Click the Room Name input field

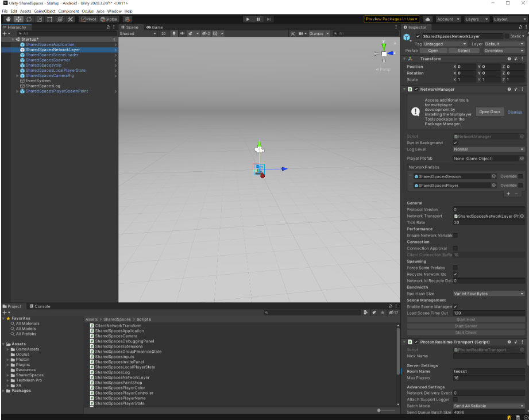(489, 371)
